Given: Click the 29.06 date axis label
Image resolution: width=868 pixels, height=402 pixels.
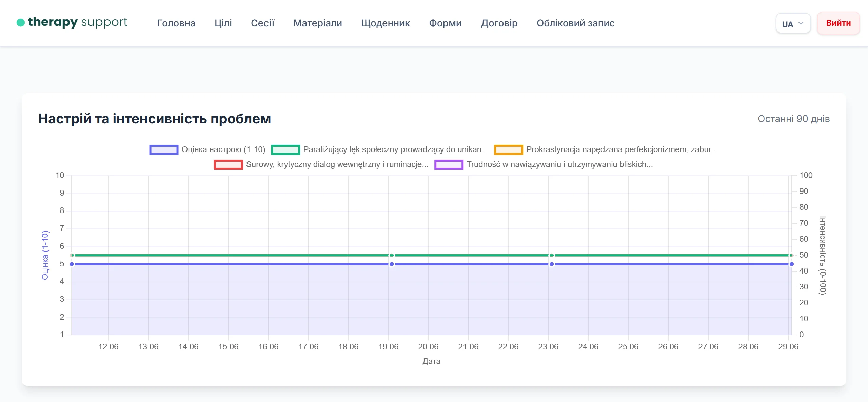Looking at the screenshot, I should (788, 347).
